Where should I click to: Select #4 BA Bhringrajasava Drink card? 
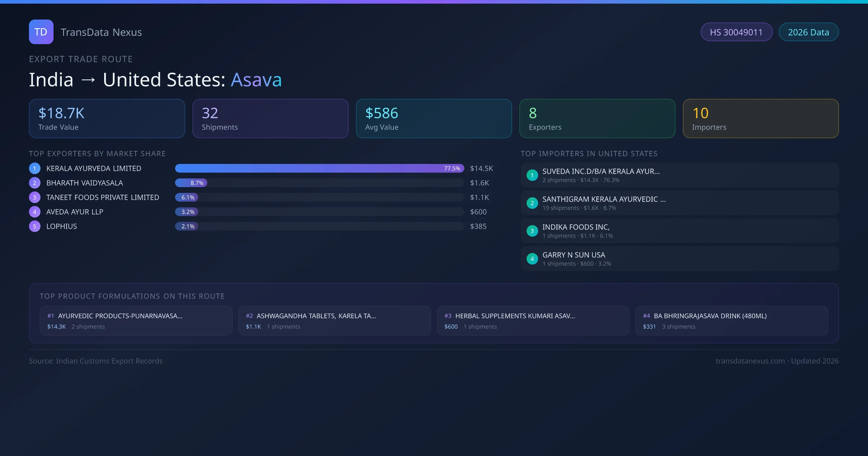point(731,321)
